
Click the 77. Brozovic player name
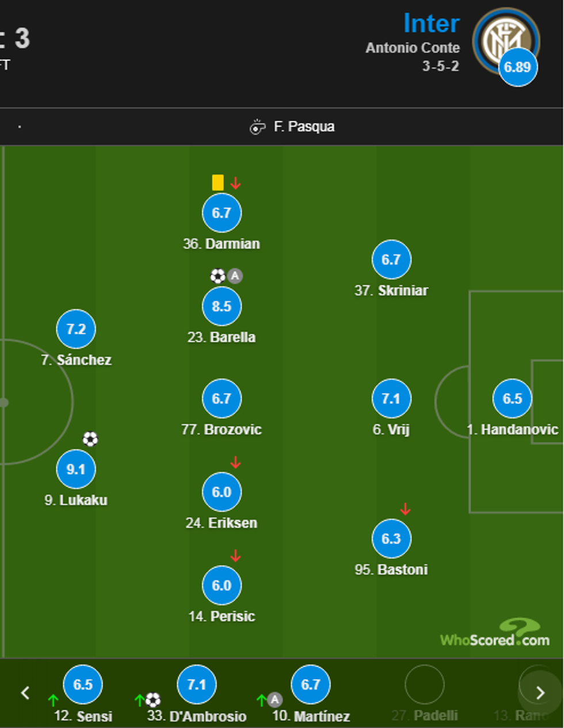click(x=222, y=429)
